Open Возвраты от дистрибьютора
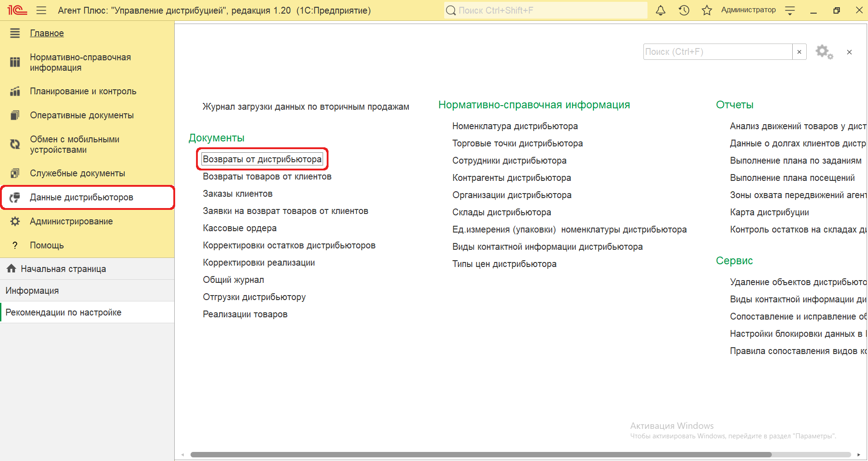The image size is (868, 461). 262,159
